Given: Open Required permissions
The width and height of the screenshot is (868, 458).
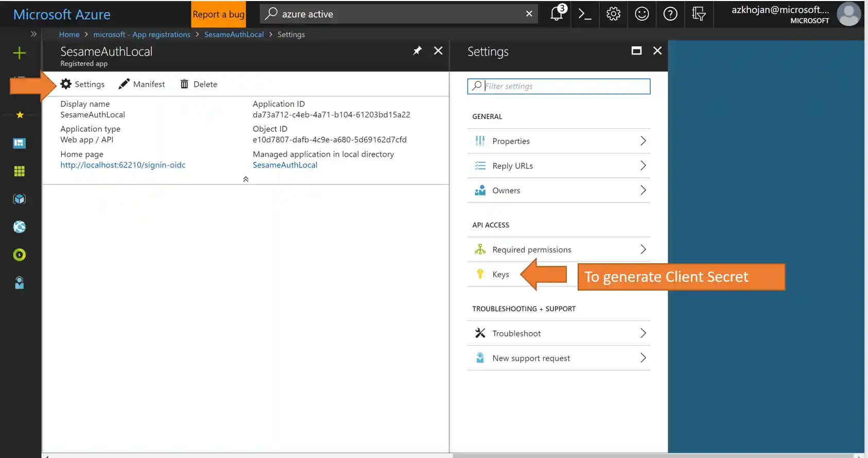Looking at the screenshot, I should pos(559,249).
